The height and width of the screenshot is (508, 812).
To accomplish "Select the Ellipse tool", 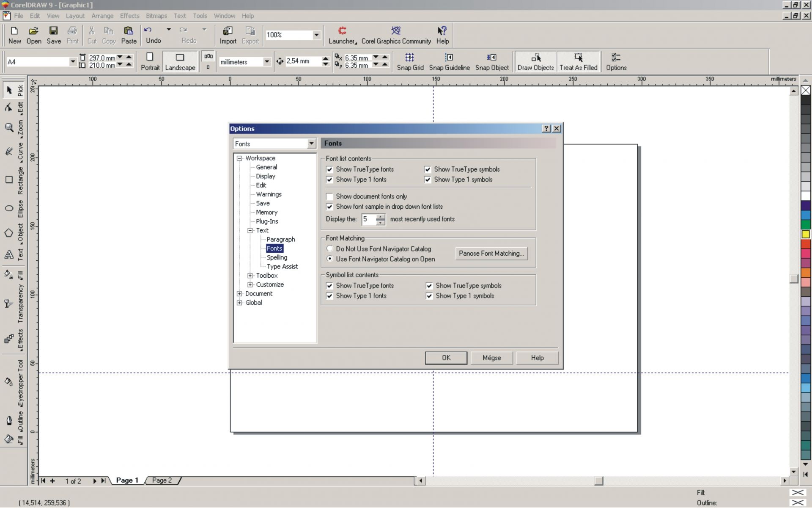I will pos(9,208).
